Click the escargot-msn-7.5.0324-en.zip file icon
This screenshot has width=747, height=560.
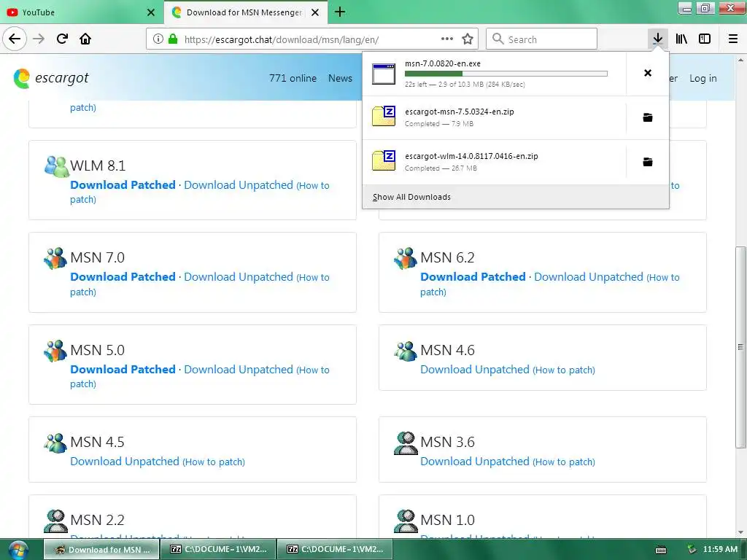[x=384, y=116]
